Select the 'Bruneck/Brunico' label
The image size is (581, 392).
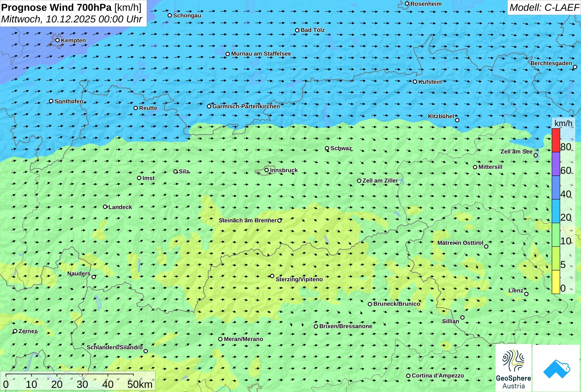397,304
